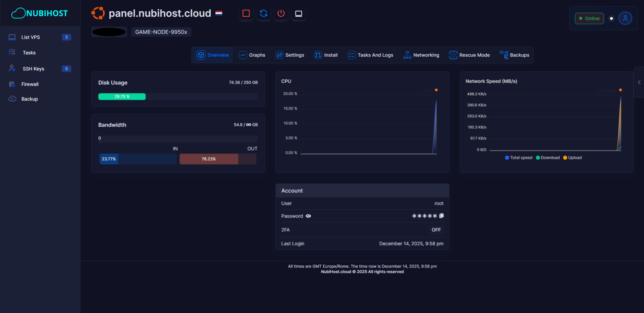
Task: Toggle the light/dark theme sun icon
Action: (611, 18)
